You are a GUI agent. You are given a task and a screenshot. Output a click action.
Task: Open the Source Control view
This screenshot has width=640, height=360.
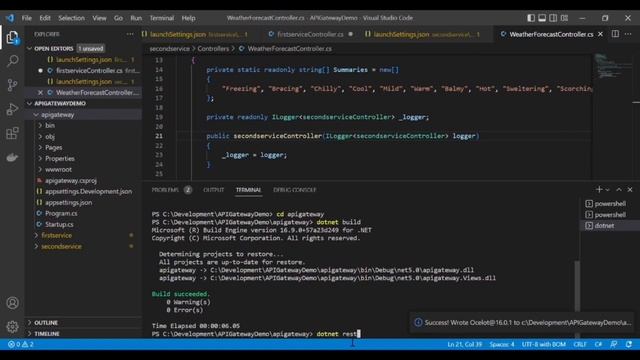click(x=12, y=85)
